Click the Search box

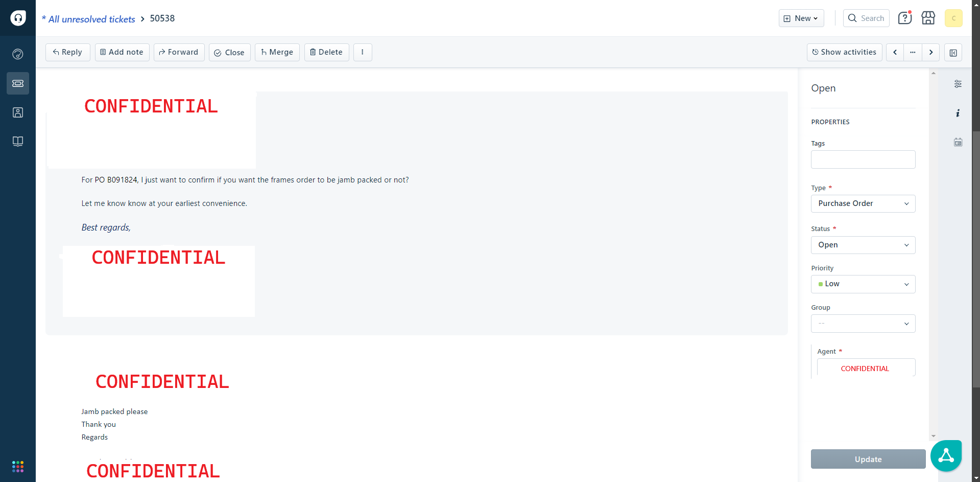[x=866, y=18]
